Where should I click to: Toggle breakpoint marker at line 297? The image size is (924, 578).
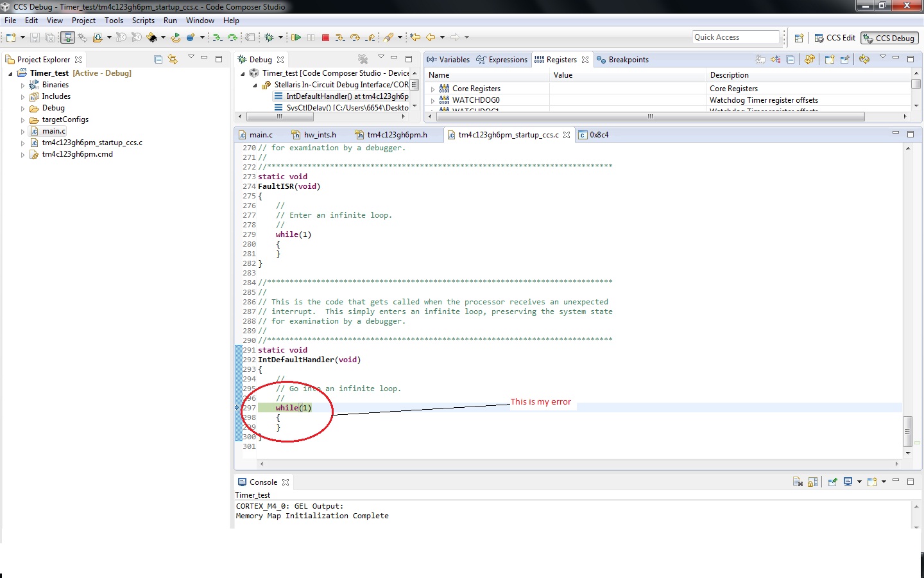pos(237,408)
